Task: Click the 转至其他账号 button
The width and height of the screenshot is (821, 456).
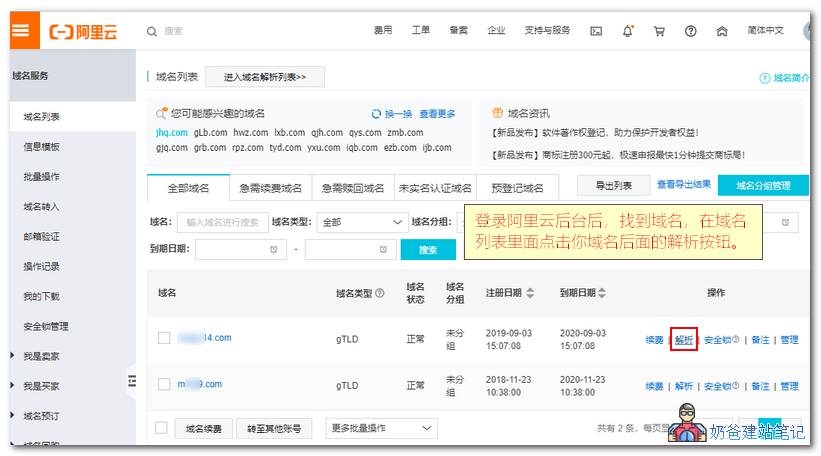Action: click(274, 429)
